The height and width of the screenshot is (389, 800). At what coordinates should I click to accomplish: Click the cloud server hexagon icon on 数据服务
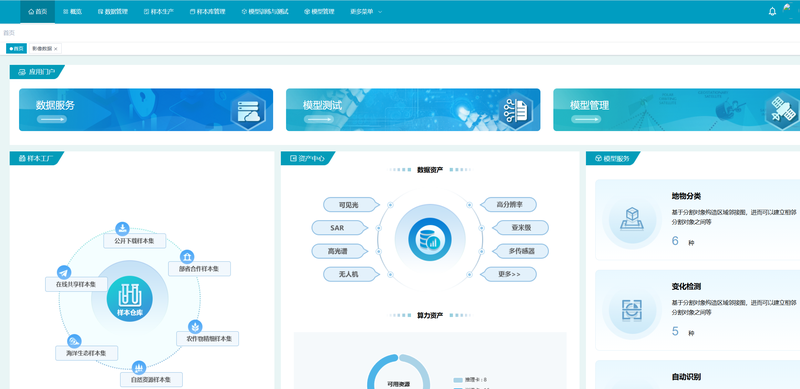pyautogui.click(x=248, y=111)
